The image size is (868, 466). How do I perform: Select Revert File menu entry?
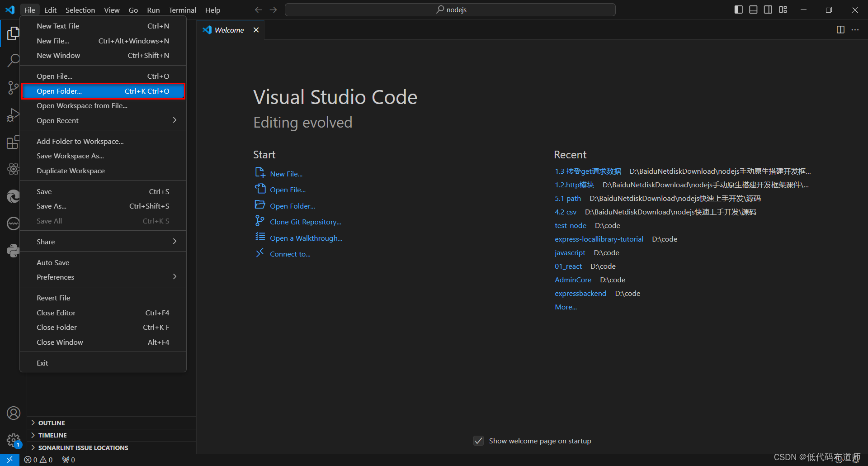click(x=103, y=298)
